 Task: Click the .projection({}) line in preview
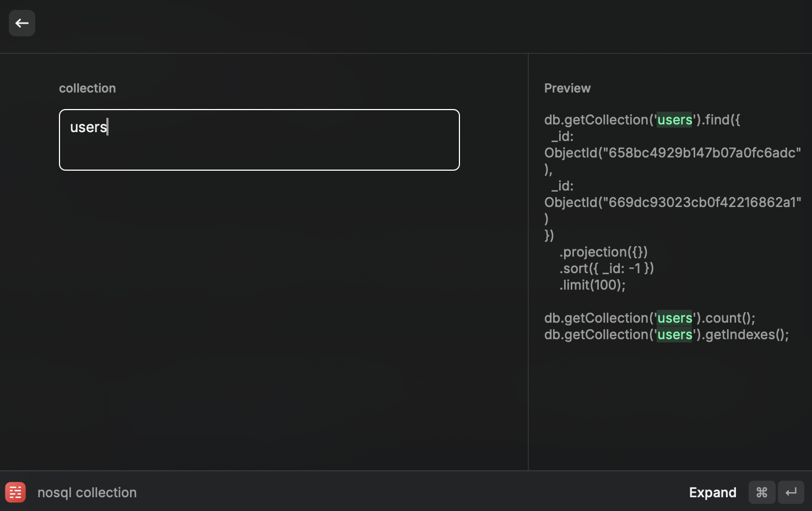603,252
